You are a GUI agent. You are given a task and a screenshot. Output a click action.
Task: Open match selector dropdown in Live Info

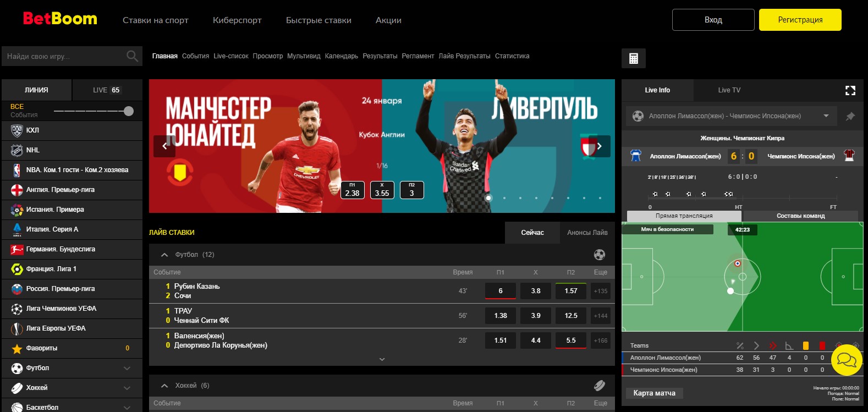point(826,116)
